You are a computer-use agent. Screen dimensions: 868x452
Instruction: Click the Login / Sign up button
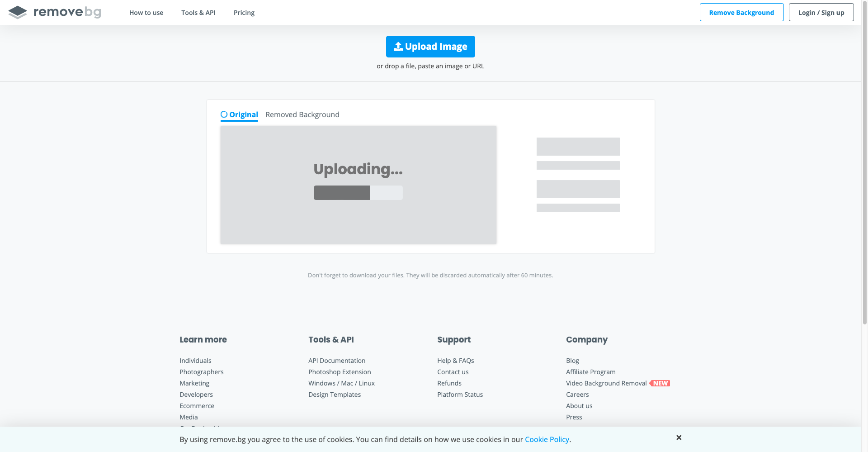pyautogui.click(x=821, y=12)
